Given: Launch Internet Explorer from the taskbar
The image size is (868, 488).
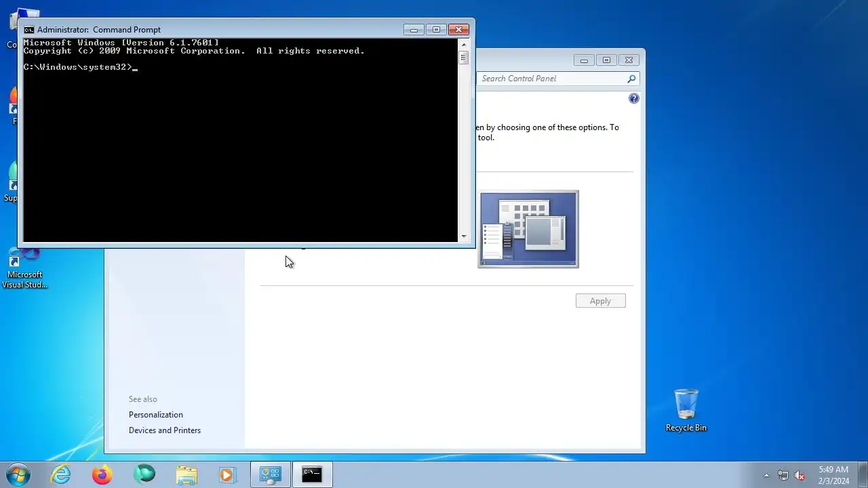Looking at the screenshot, I should click(61, 474).
